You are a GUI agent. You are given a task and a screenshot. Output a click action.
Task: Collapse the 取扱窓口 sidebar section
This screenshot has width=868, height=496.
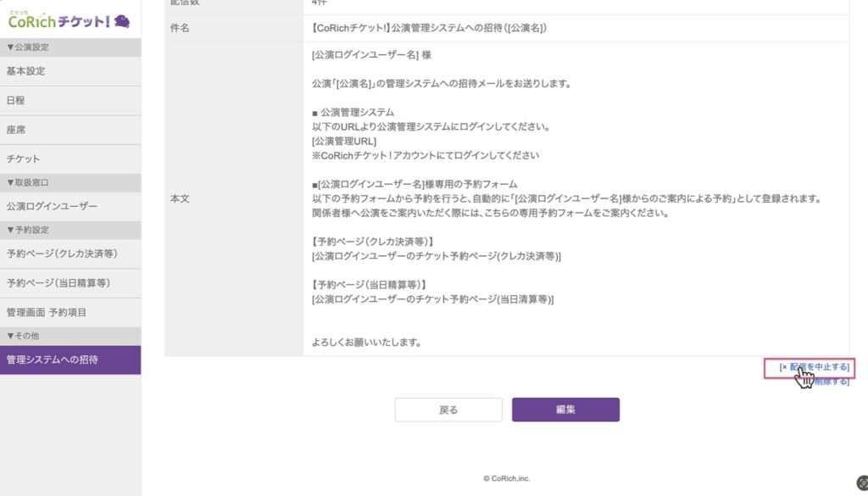tap(28, 182)
